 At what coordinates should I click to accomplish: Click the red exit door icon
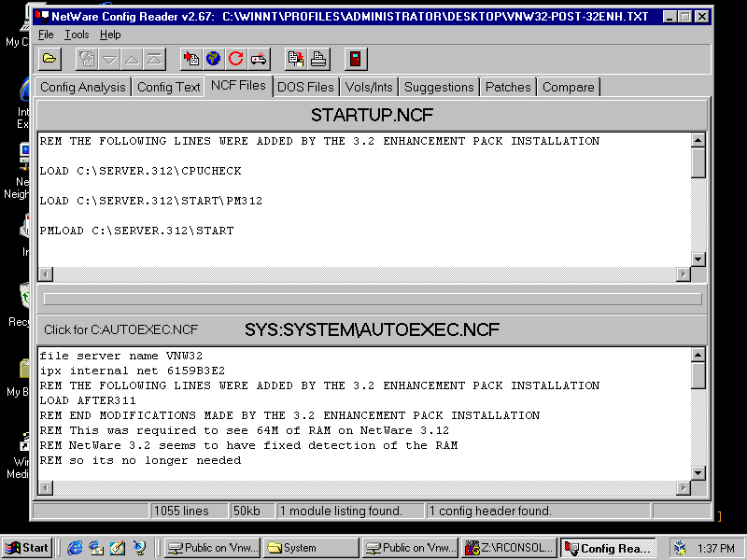click(x=356, y=59)
